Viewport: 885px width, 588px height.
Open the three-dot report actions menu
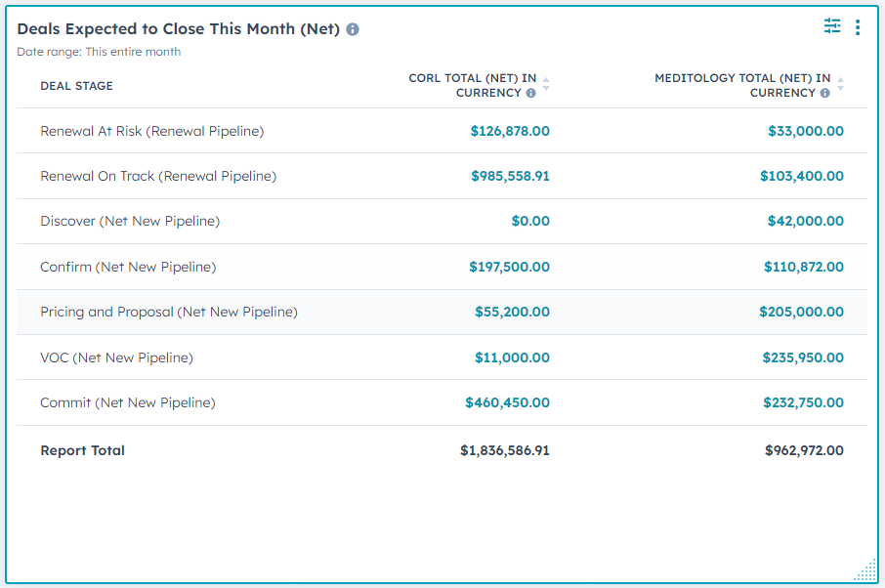(858, 27)
